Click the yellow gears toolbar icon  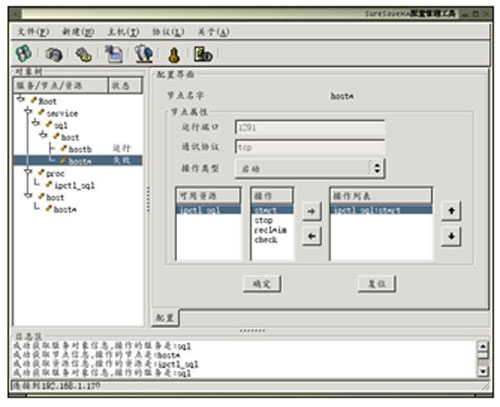pos(84,54)
